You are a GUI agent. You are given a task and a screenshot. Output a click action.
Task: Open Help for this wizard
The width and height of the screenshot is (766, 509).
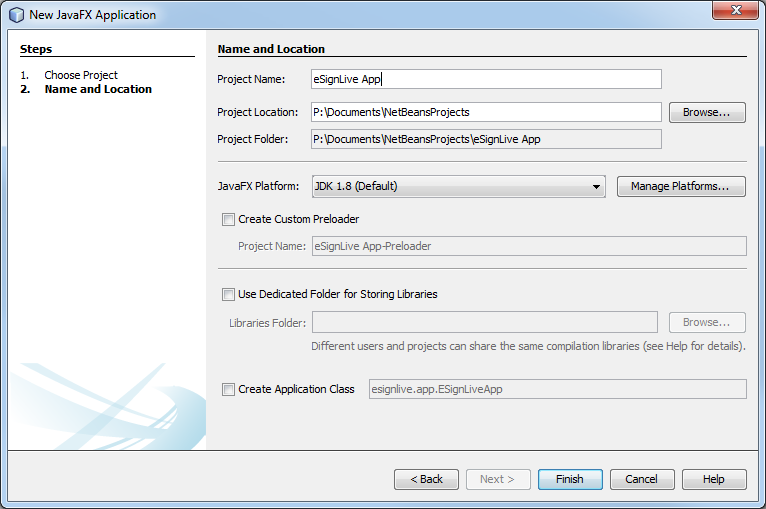pyautogui.click(x=714, y=479)
